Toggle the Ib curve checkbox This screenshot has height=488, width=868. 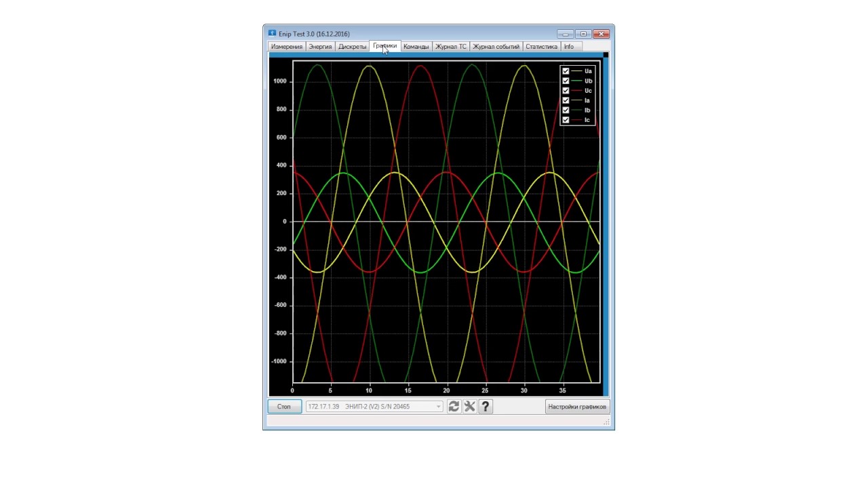click(x=566, y=110)
